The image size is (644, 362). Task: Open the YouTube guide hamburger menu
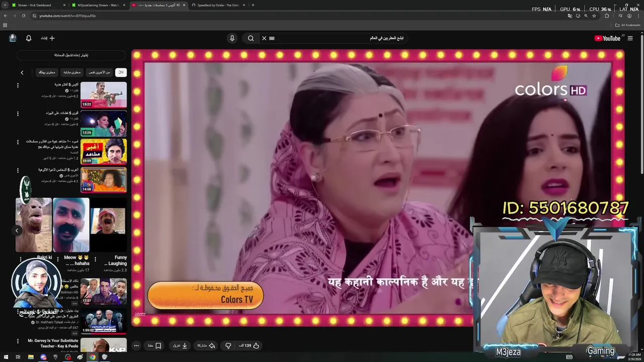pos(630,38)
